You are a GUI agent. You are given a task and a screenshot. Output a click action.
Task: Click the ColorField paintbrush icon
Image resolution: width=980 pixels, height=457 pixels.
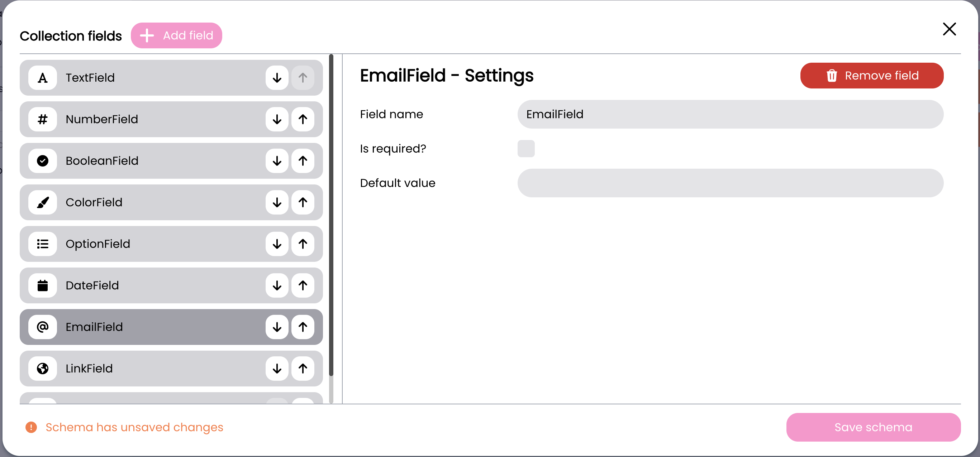(x=43, y=202)
